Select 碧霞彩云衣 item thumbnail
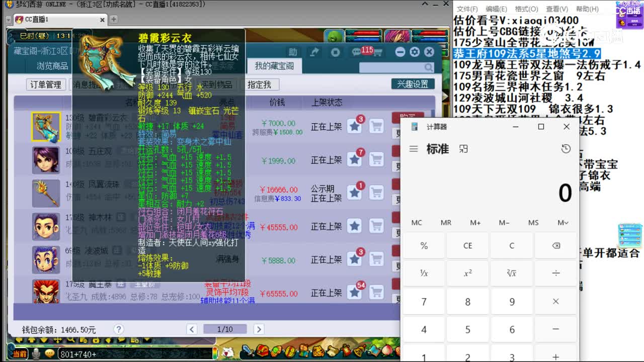The image size is (644, 362). (x=46, y=127)
